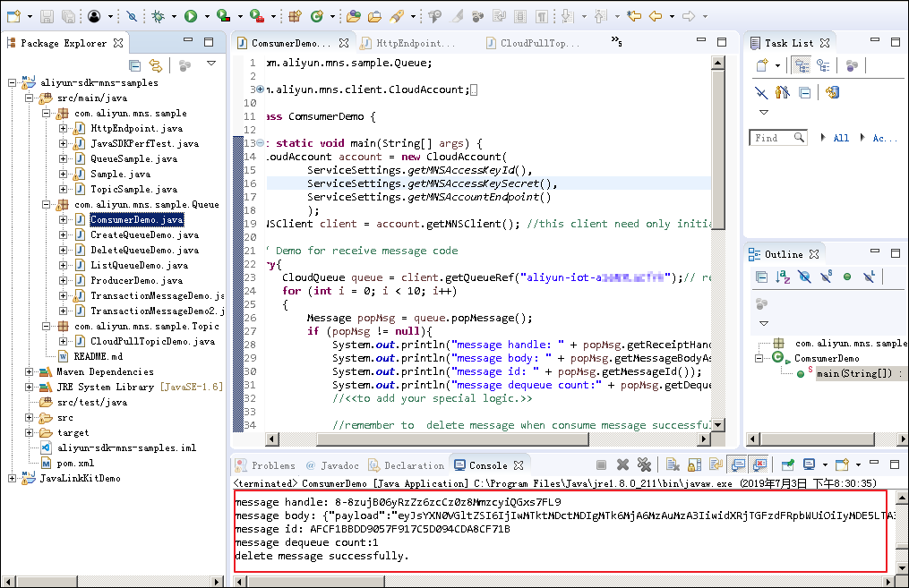Collapse the aliyun-sdk-mns-samples project node

(13, 83)
